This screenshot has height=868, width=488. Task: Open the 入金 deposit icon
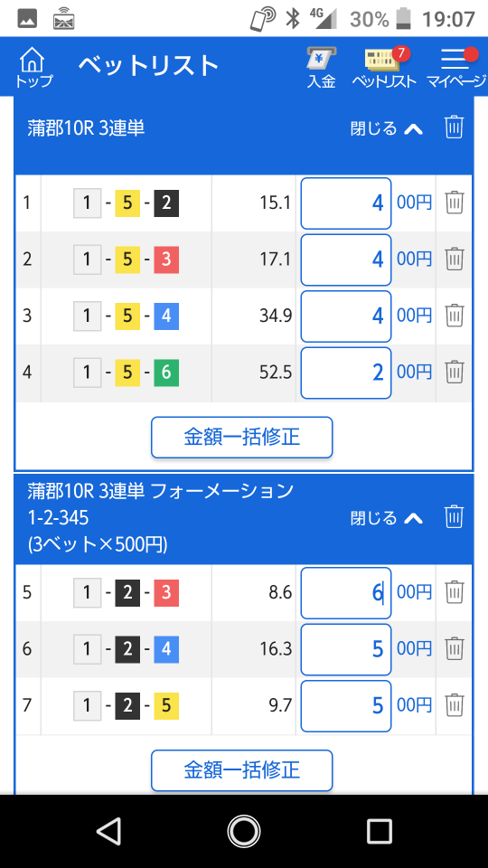point(322,68)
